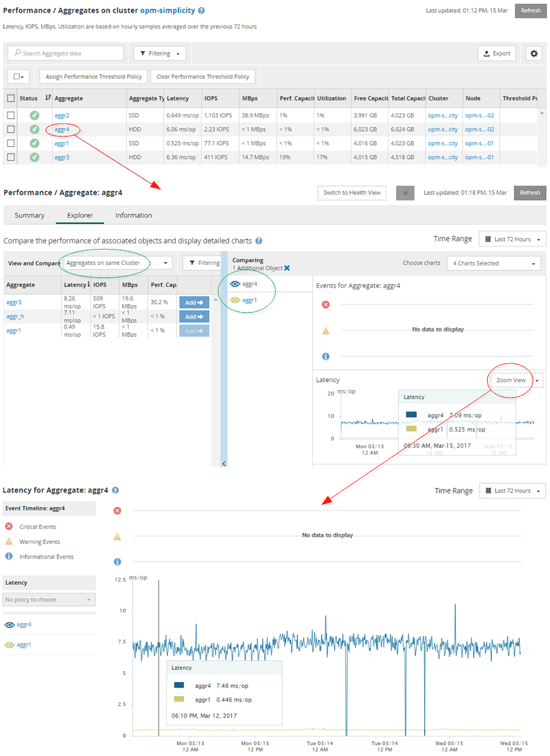
Task: Sort table by Latency column header
Action: [178, 98]
